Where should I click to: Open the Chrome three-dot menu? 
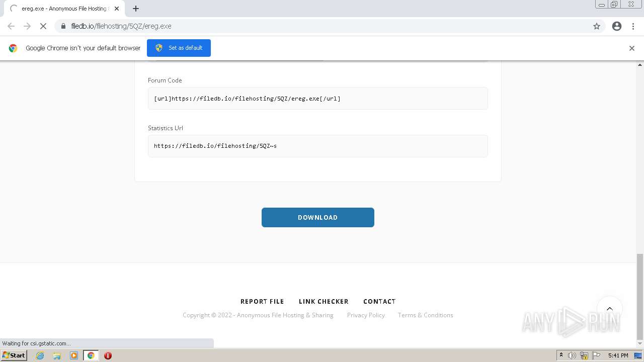633,26
